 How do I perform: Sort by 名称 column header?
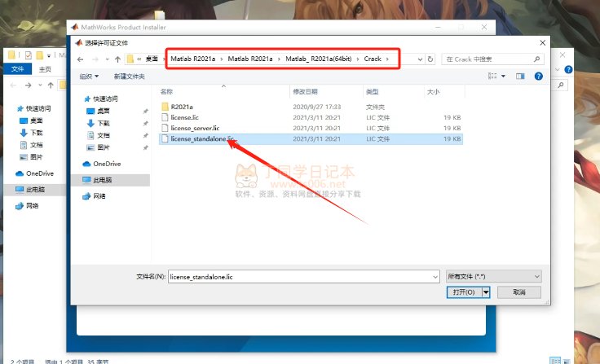166,92
